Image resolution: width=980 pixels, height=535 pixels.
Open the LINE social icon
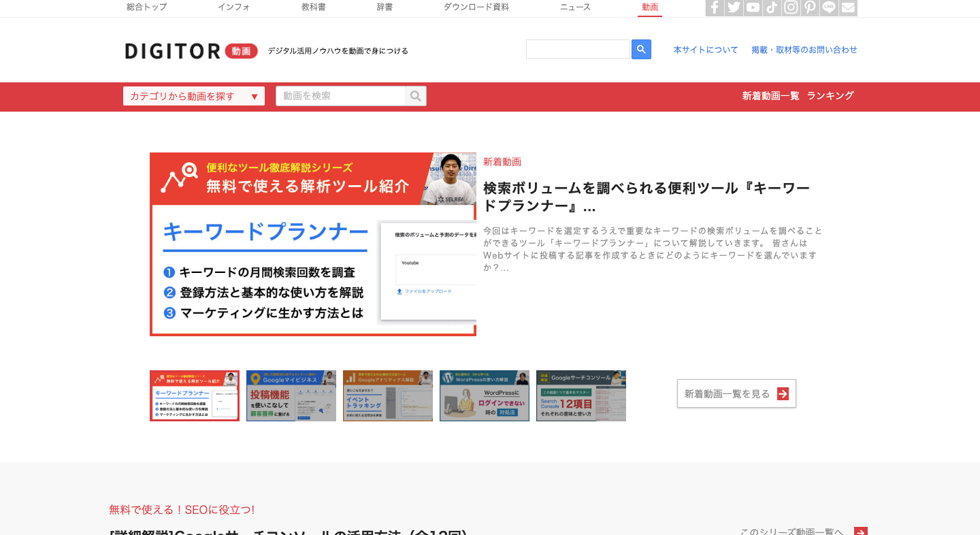click(x=829, y=7)
